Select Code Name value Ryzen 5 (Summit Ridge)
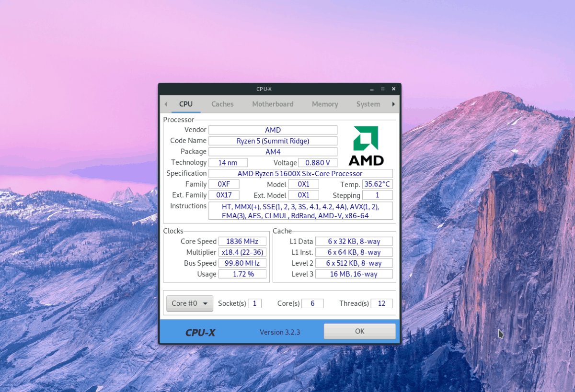The image size is (575, 392). (x=273, y=141)
